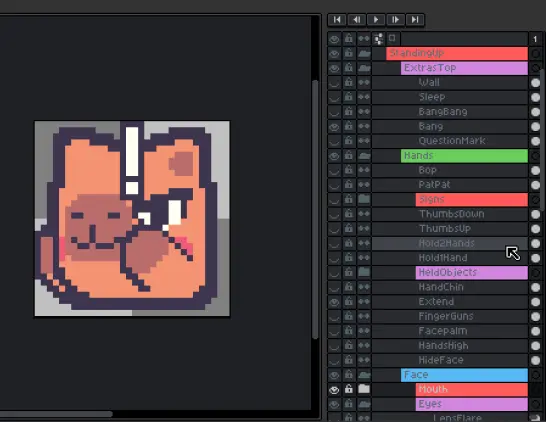546x422 pixels.
Task: Toggle continuous mode on PatPat layer
Action: point(364,185)
